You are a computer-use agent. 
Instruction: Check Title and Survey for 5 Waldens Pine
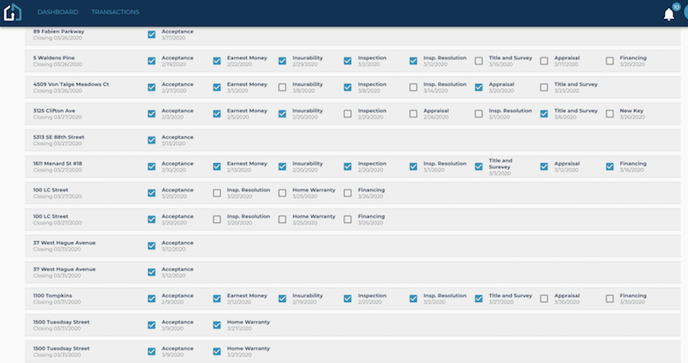coord(479,61)
